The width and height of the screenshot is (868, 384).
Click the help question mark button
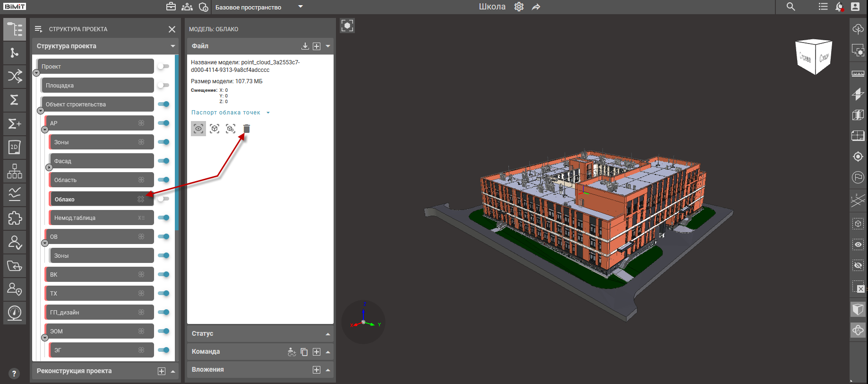coord(14,373)
